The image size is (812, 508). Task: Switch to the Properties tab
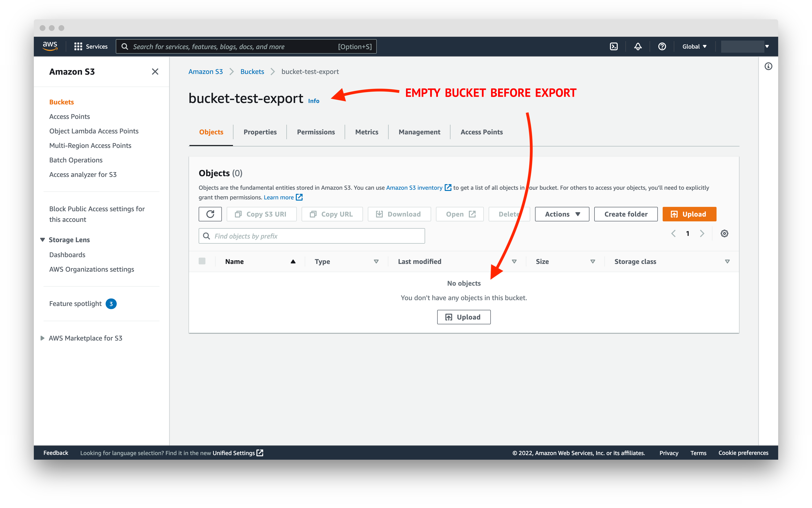click(260, 132)
